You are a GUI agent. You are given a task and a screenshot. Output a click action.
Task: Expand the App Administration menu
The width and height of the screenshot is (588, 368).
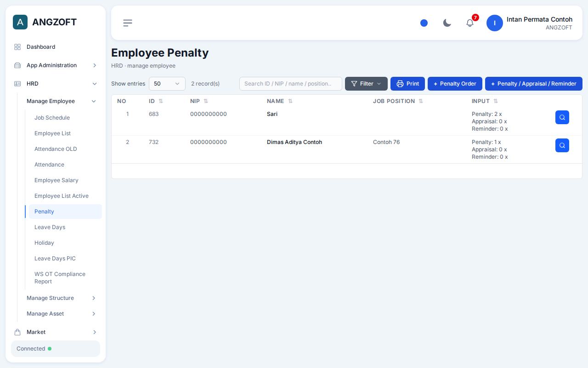pyautogui.click(x=56, y=65)
